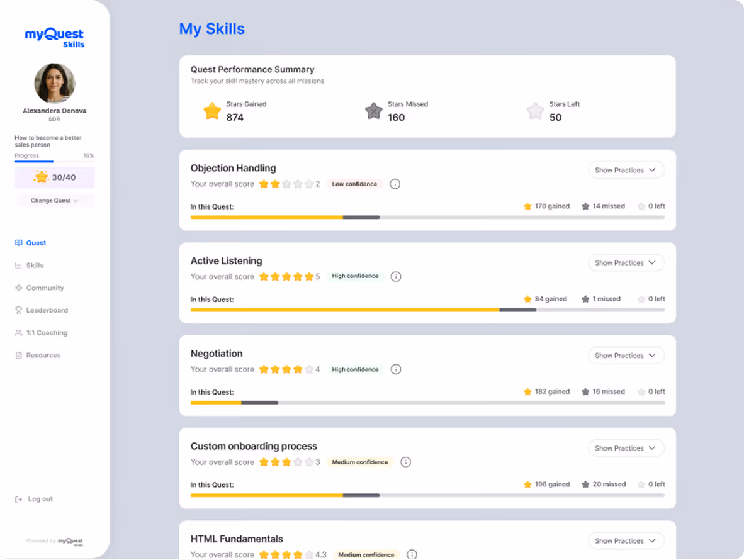Image resolution: width=744 pixels, height=560 pixels.
Task: Click the sidebar quest progress bar
Action: (54, 161)
